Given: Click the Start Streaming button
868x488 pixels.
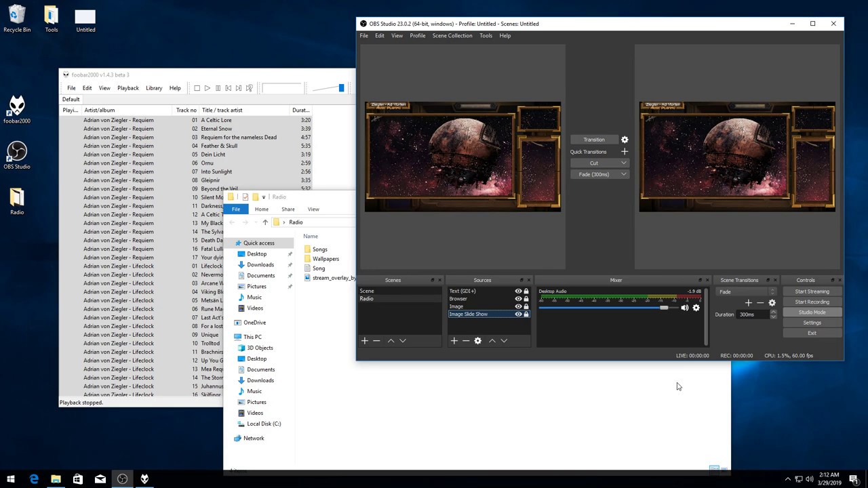Looking at the screenshot, I should (812, 291).
